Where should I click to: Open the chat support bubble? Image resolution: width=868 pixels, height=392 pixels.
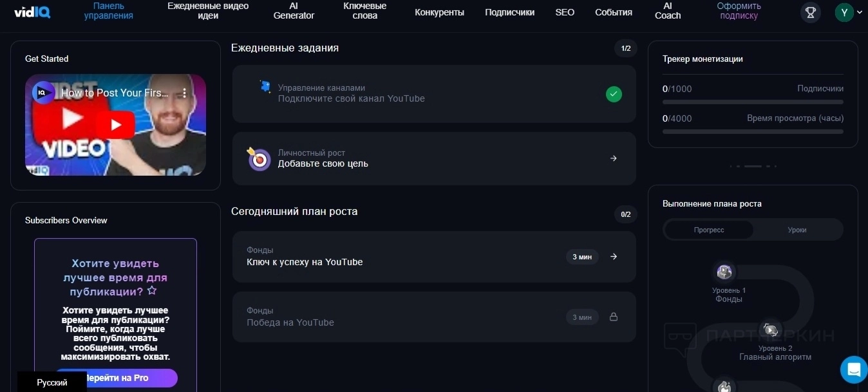854,369
